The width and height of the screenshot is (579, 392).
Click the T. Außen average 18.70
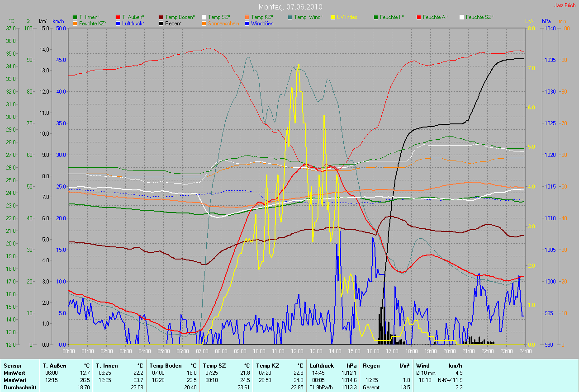[x=84, y=387]
